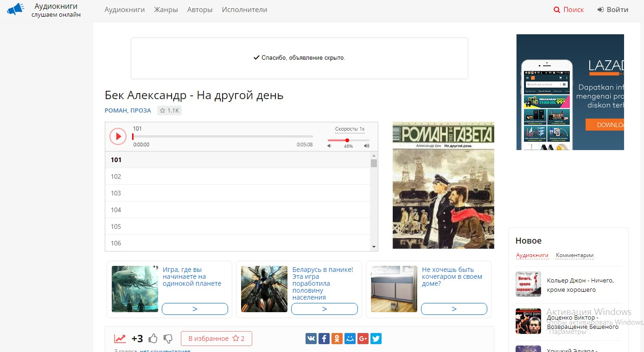This screenshot has height=352, width=644.
Task: Share the book on Twitter
Action: [376, 339]
